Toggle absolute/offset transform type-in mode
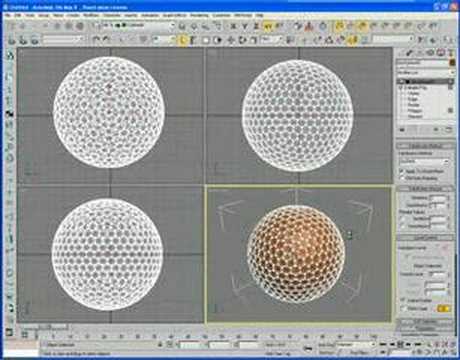 pyautogui.click(x=169, y=344)
